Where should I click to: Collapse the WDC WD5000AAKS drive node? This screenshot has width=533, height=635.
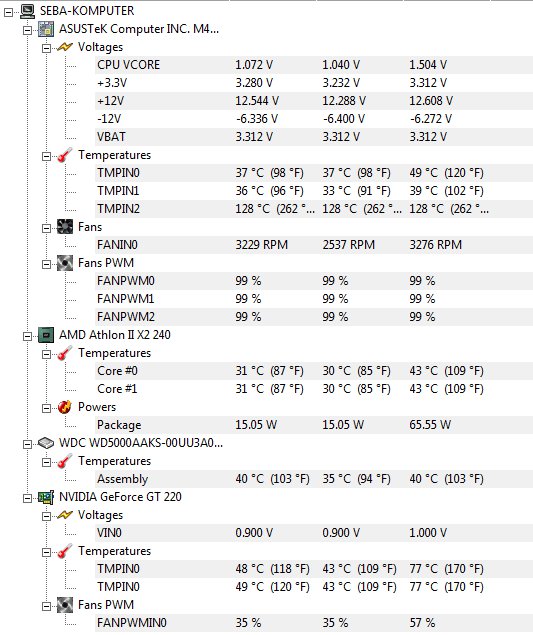coord(27,444)
